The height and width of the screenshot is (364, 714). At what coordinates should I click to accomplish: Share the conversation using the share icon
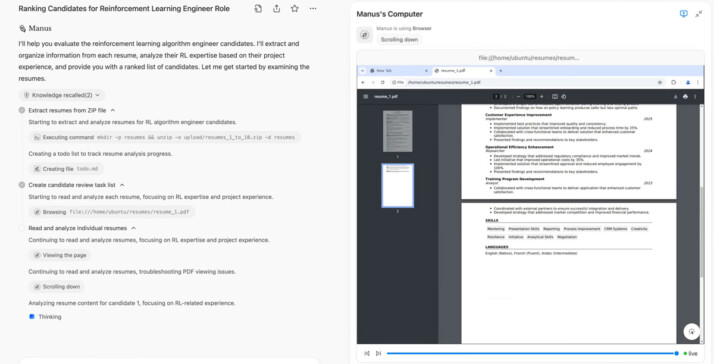point(276,9)
